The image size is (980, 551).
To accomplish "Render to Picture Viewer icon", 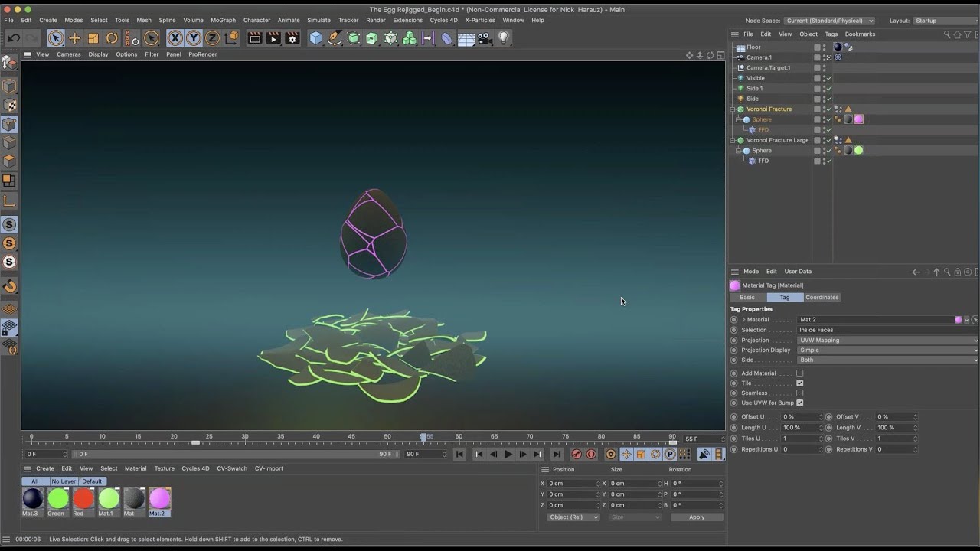I will point(273,38).
